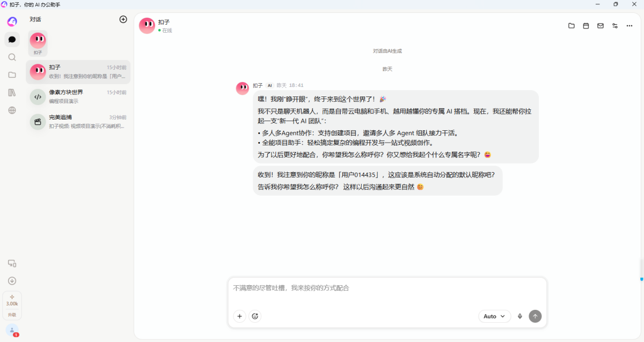Image resolution: width=644 pixels, height=342 pixels.
Task: Expand the Auto model dropdown
Action: point(494,316)
